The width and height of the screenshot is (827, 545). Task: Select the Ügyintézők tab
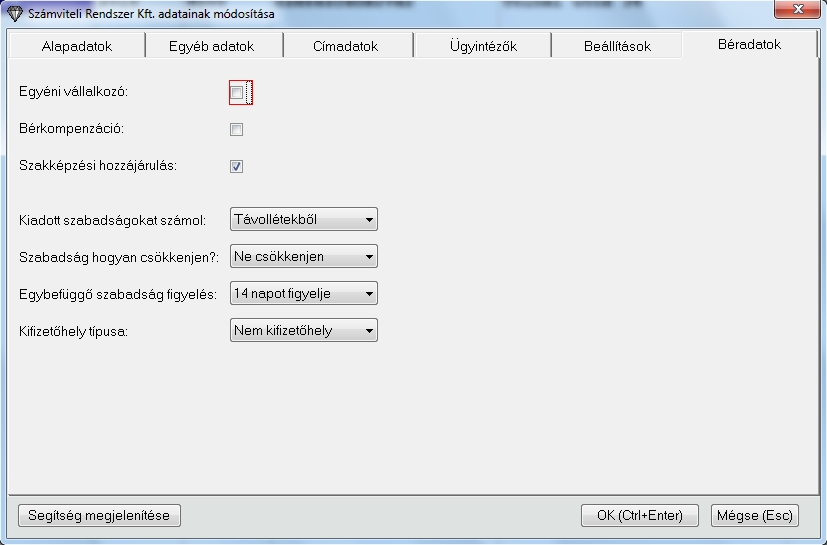click(x=482, y=46)
